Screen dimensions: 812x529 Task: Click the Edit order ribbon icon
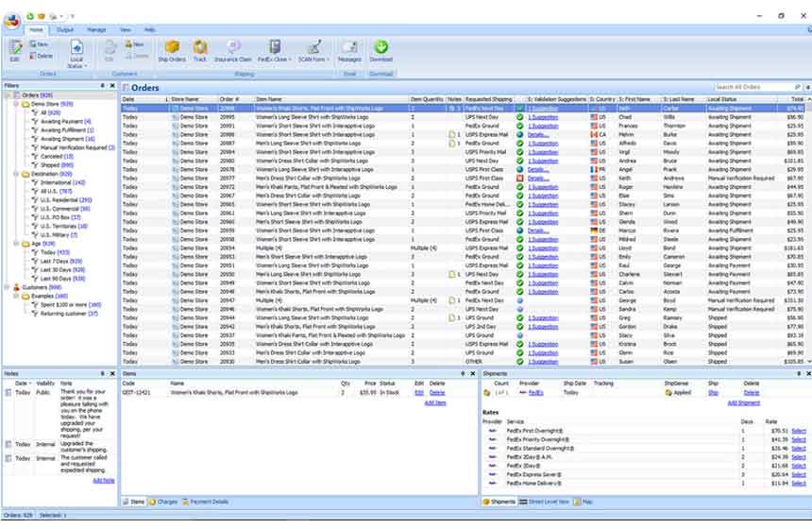tap(15, 47)
